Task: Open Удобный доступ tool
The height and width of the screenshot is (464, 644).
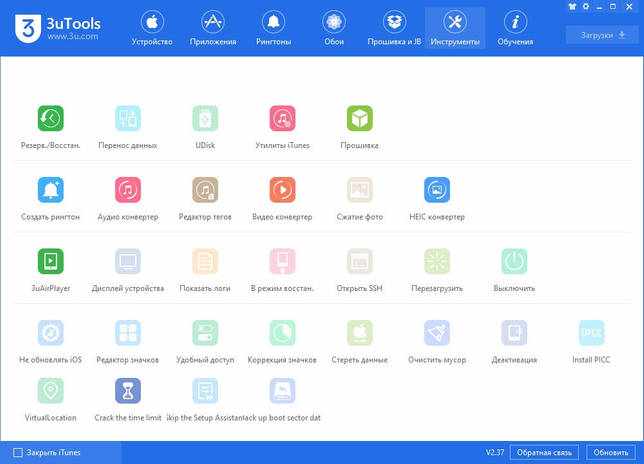Action: tap(205, 333)
